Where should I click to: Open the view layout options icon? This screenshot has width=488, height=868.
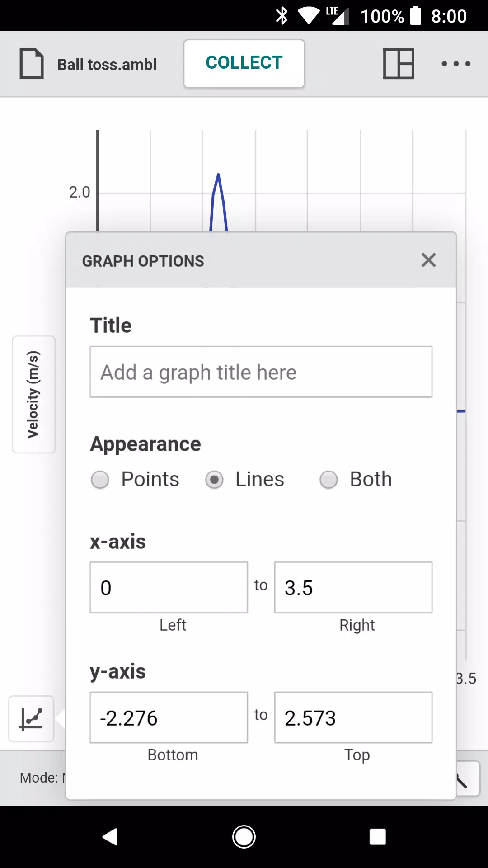click(399, 64)
